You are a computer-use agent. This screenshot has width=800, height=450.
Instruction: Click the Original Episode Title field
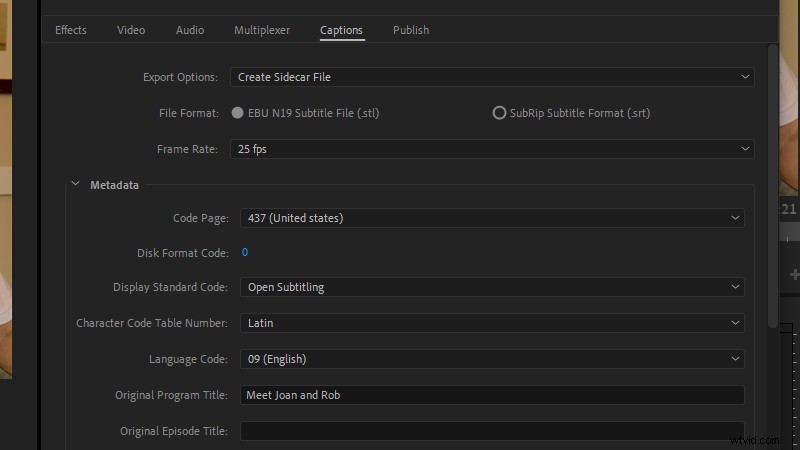tap(492, 431)
